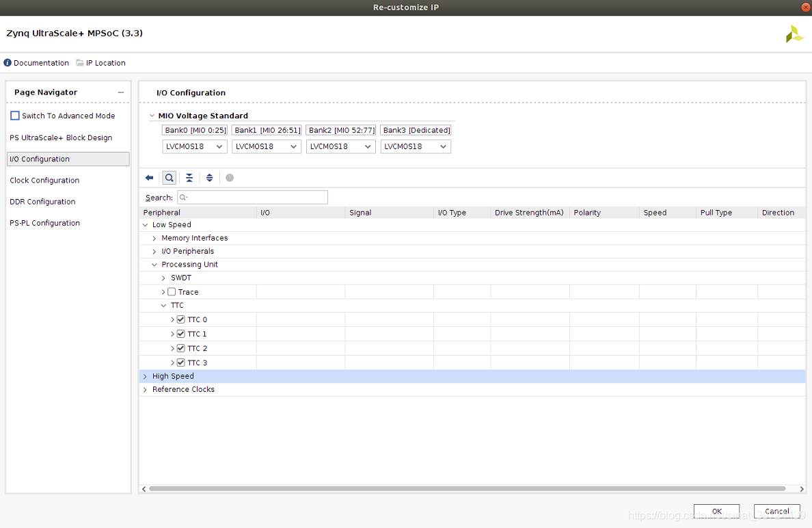Click the scrollbar right arrow
The image size is (812, 528).
point(802,488)
